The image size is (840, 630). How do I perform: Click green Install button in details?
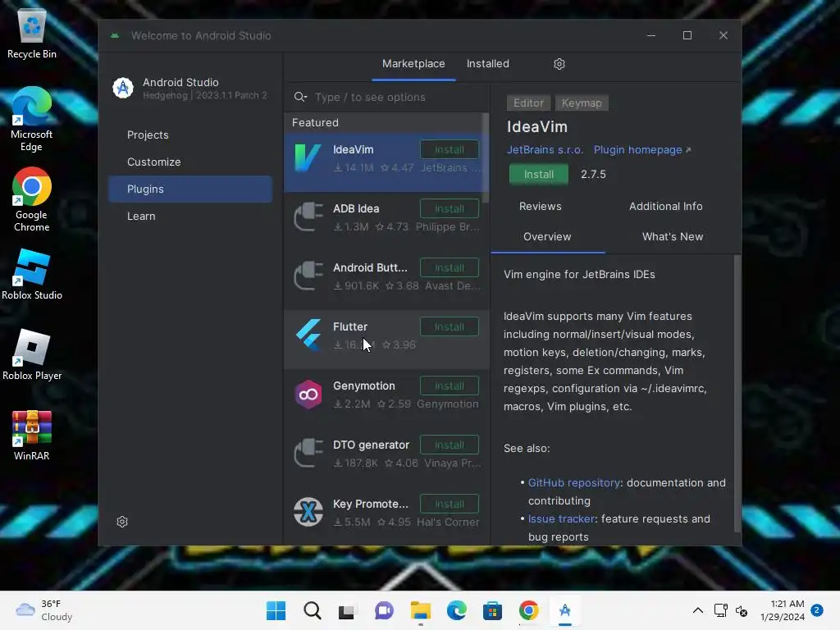pos(538,174)
